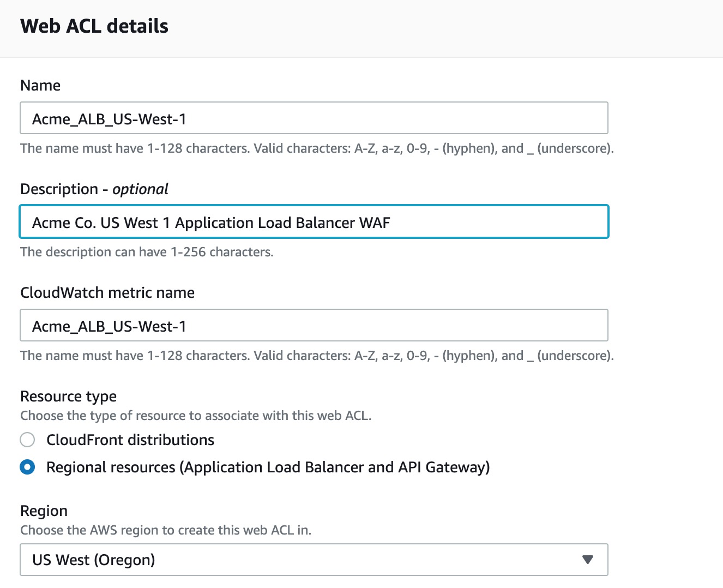The height and width of the screenshot is (588, 723).
Task: Click "Choose the type of resource" helper text
Action: pos(196,416)
